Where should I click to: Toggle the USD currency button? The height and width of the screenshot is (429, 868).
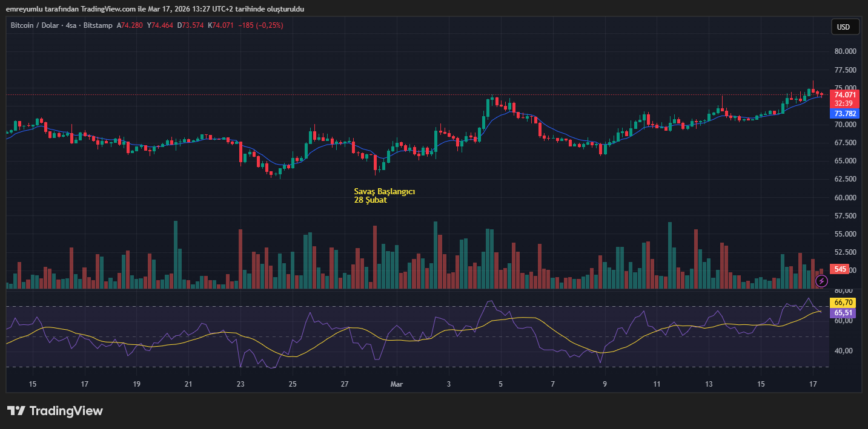tap(845, 27)
